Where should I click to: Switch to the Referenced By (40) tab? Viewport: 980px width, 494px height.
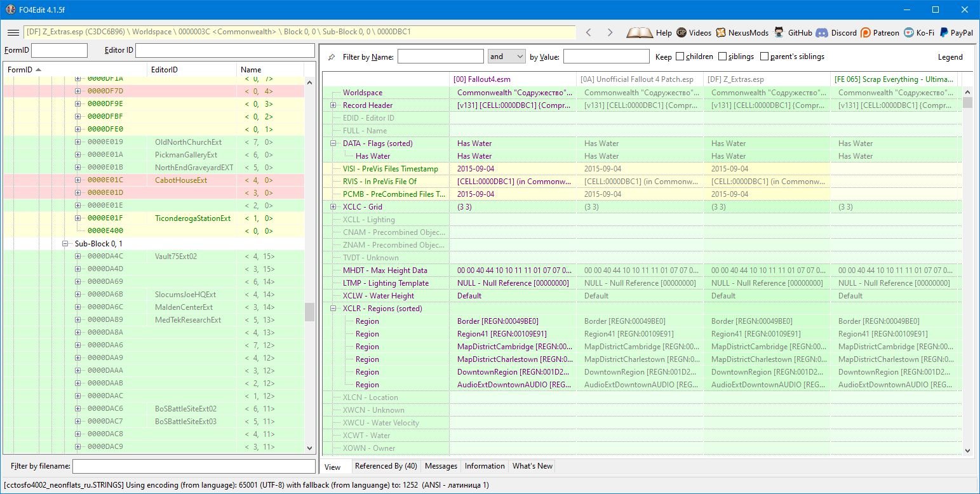386,466
